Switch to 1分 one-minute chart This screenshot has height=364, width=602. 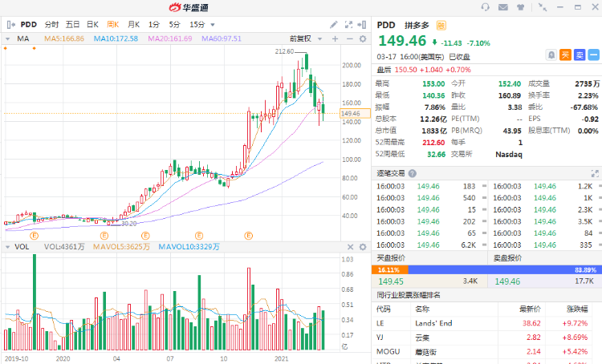click(154, 25)
